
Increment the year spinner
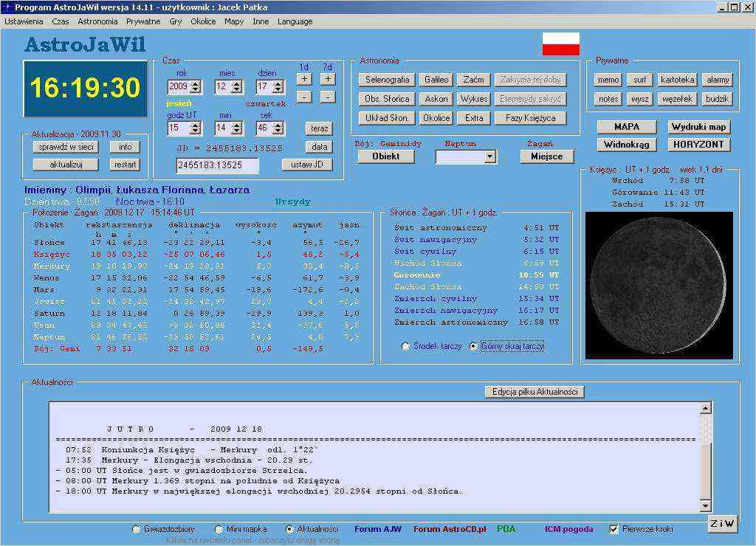coord(195,83)
